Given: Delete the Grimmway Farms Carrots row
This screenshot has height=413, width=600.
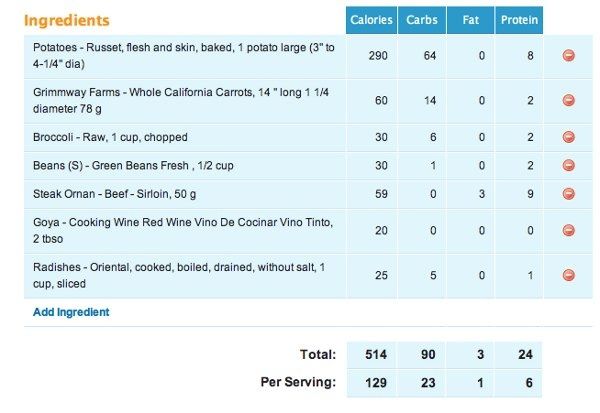Looking at the screenshot, I should point(568,100).
